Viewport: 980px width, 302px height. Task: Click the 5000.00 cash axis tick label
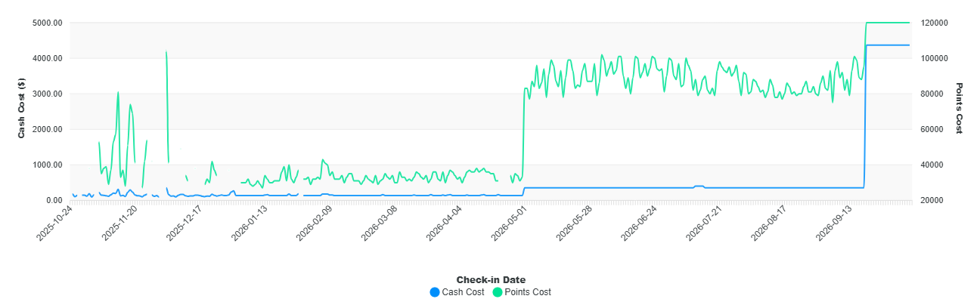coord(47,23)
